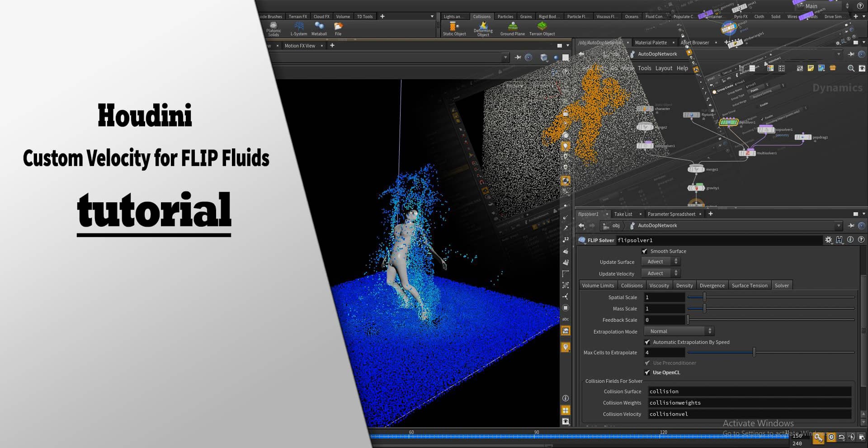Viewport: 868px width, 448px height.
Task: Click the FLIP Solver node type icon
Action: click(x=582, y=240)
